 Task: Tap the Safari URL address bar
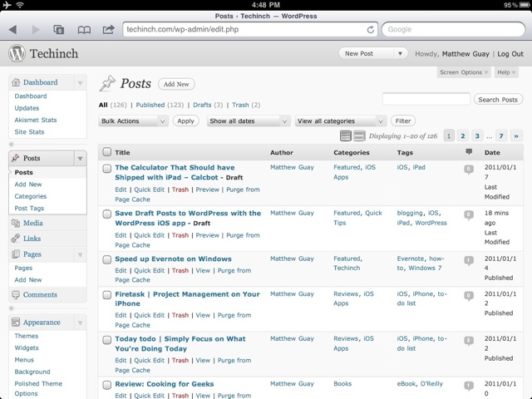tap(250, 30)
